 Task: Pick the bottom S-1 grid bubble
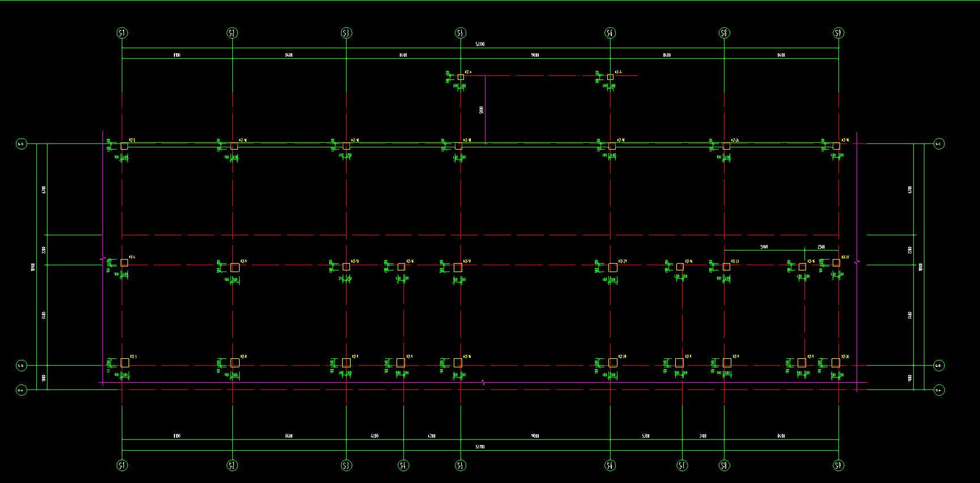coord(122,465)
